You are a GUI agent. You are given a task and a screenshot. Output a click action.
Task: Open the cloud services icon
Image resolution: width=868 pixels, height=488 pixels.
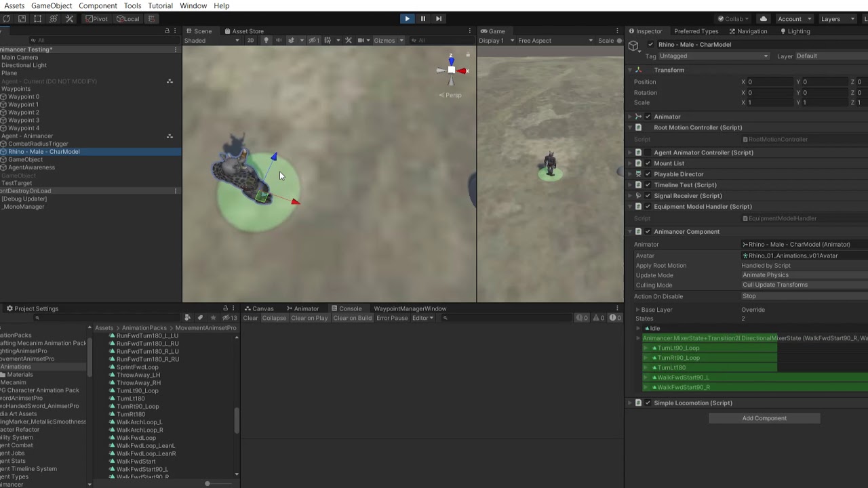tap(764, 19)
